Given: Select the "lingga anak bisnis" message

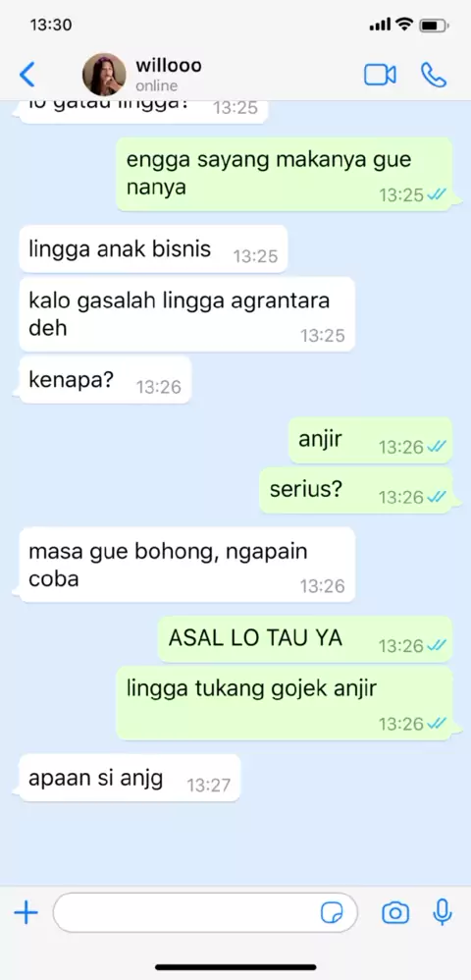Looking at the screenshot, I should click(x=153, y=248).
